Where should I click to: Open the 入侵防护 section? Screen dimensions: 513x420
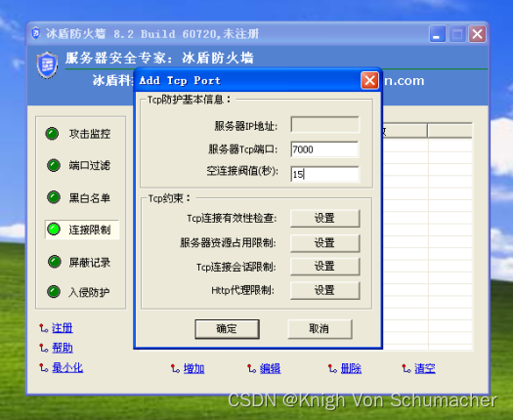pyautogui.click(x=89, y=292)
